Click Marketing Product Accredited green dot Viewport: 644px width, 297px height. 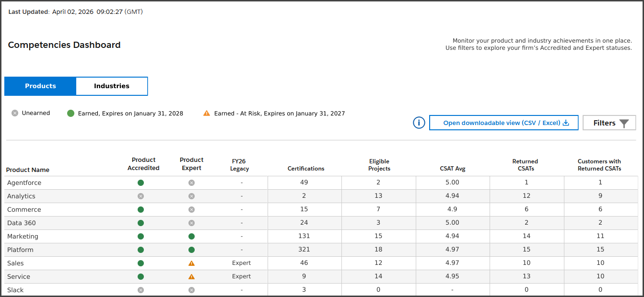click(141, 236)
